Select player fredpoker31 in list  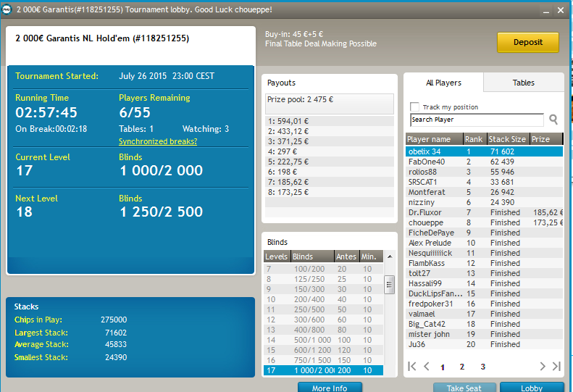tap(484, 304)
